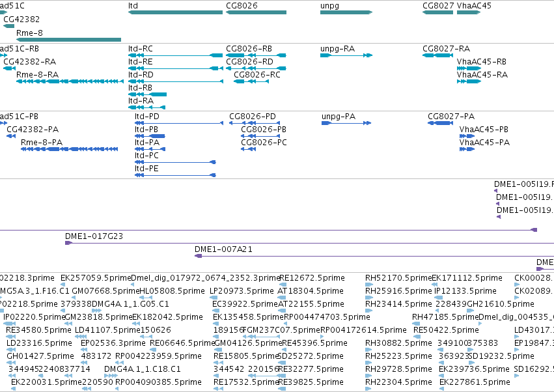554x392 pixels.
Task: Click VhaAC45-RA transcript label
Action: 482,75
